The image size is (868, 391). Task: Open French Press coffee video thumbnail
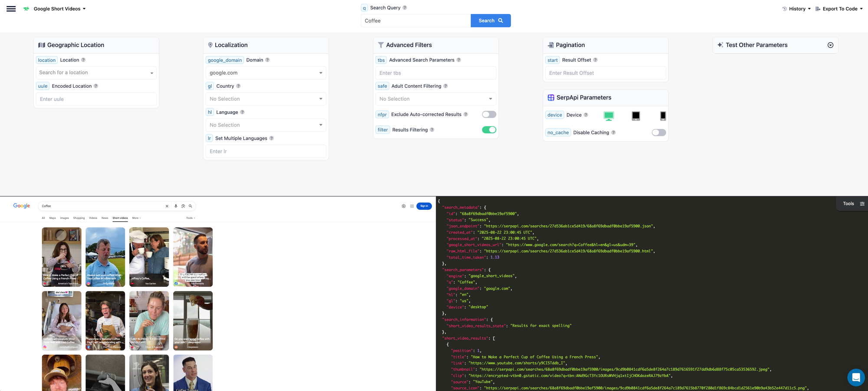click(62, 257)
